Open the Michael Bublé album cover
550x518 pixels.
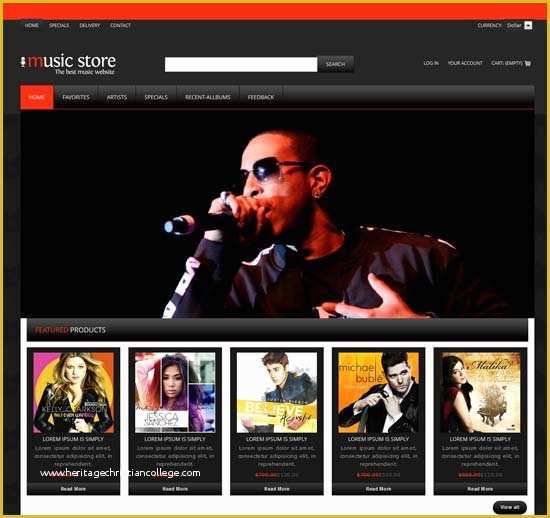[378, 392]
